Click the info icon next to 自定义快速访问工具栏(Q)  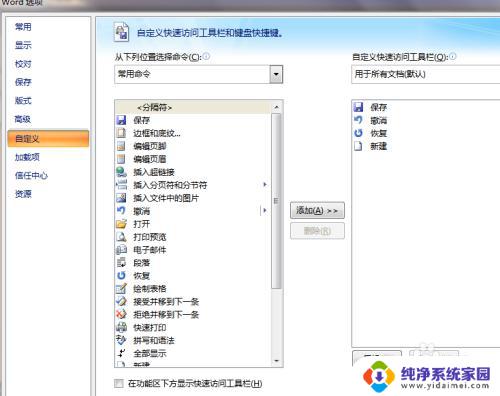point(452,56)
